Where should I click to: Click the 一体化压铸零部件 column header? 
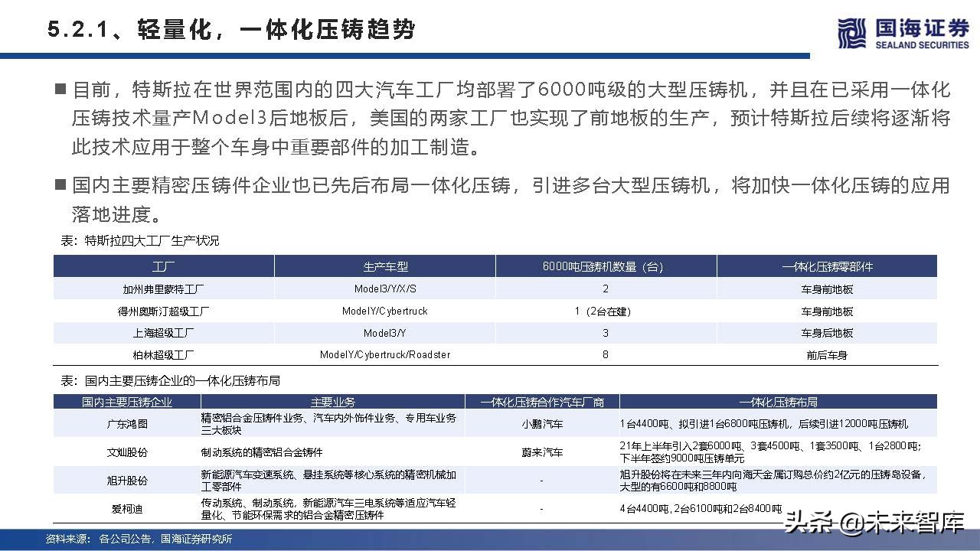tap(827, 267)
